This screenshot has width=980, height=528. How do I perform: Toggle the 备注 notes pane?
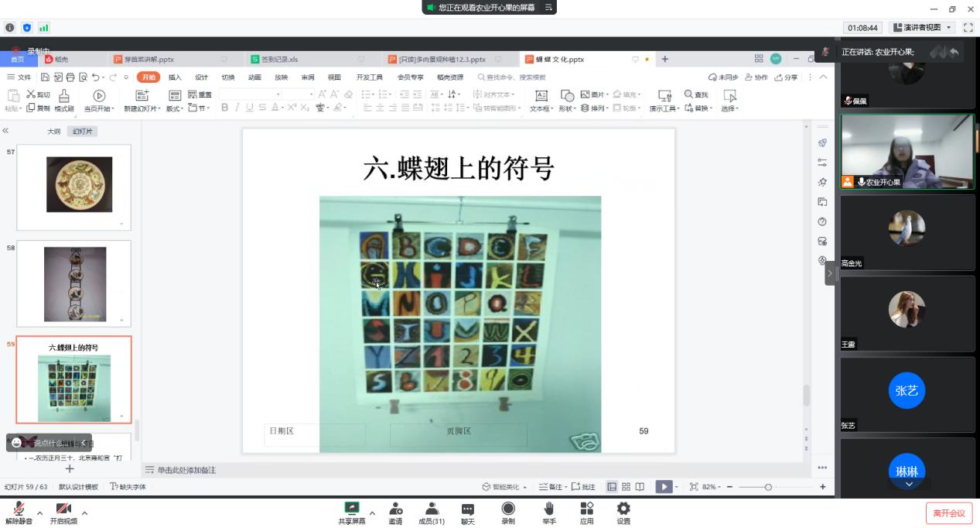tap(551, 487)
